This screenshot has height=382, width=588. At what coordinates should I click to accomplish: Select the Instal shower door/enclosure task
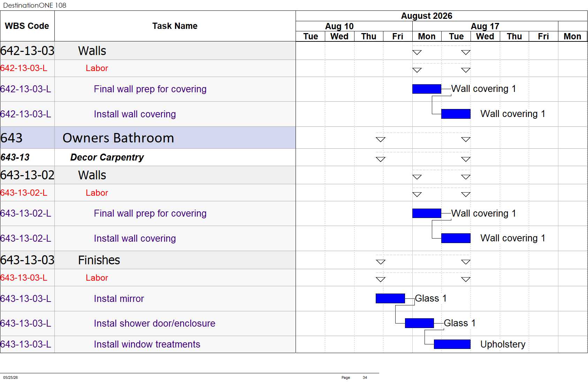[x=154, y=323]
